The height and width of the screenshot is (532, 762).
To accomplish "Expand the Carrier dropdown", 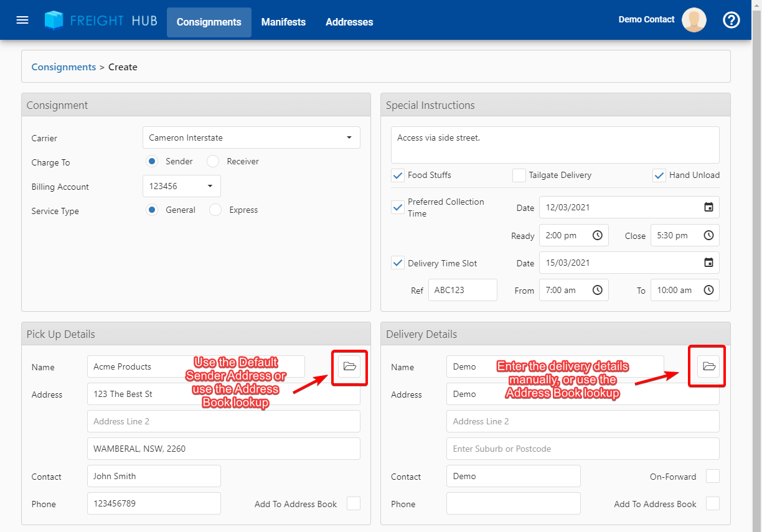I will pos(252,138).
